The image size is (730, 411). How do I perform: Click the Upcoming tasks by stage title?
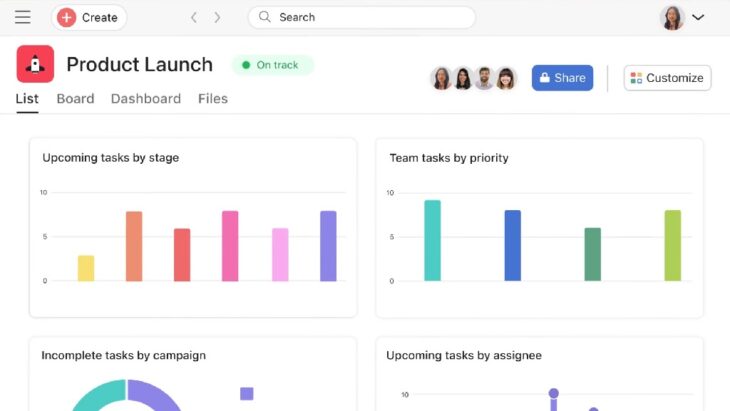coord(111,158)
